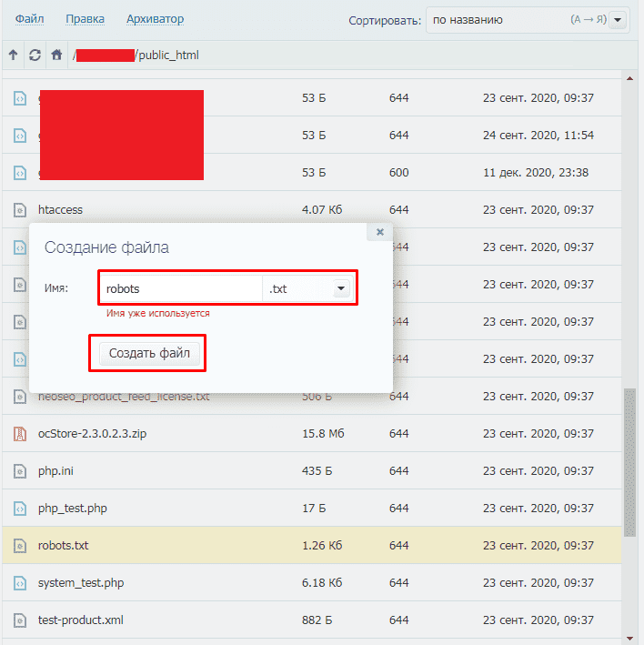644x645 pixels.
Task: Open system_test.php file name
Action: (x=81, y=583)
